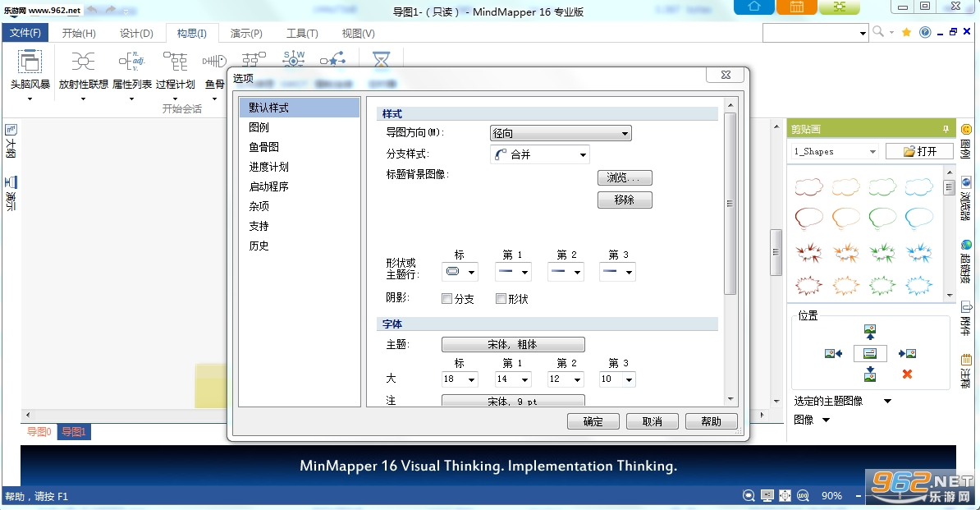Click the presentation monitor status bar icon
The height and width of the screenshot is (510, 980).
(767, 495)
